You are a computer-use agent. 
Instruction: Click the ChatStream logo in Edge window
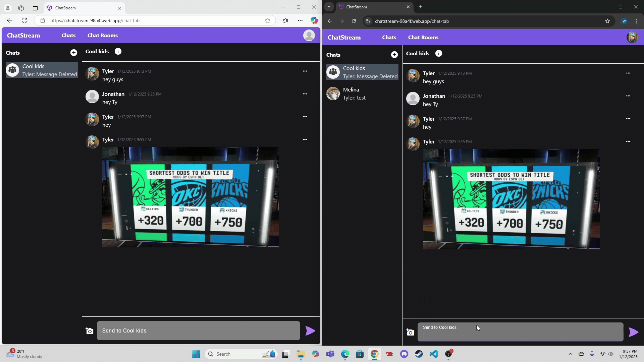pos(23,35)
